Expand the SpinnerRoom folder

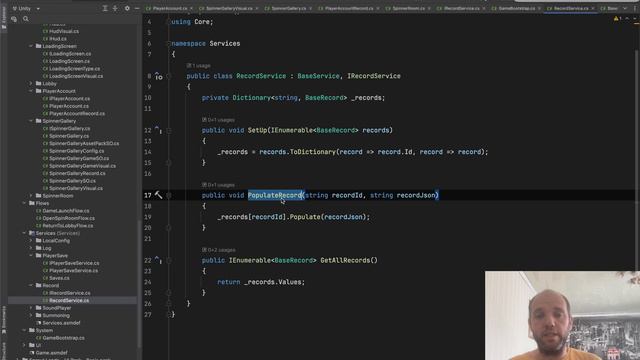[x=31, y=196]
